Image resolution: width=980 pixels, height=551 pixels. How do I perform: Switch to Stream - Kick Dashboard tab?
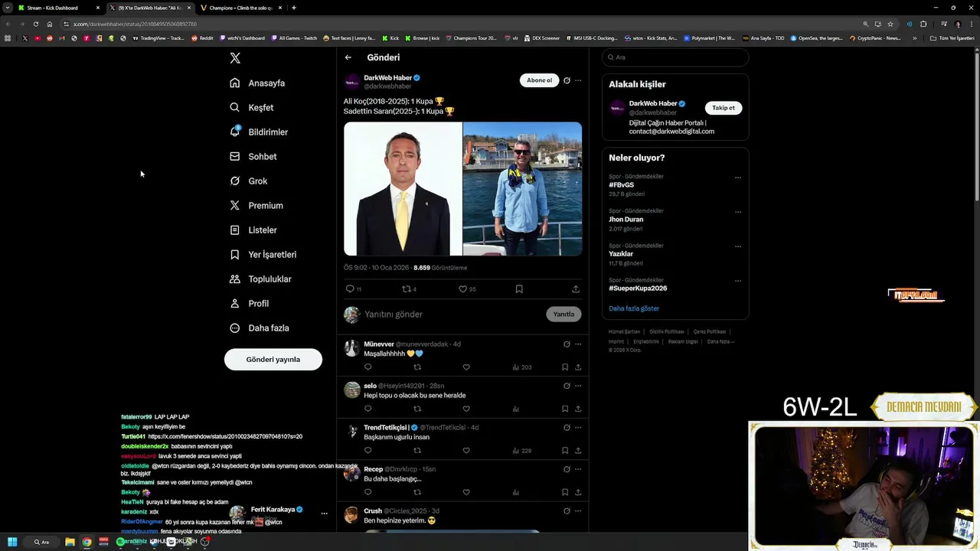(58, 8)
